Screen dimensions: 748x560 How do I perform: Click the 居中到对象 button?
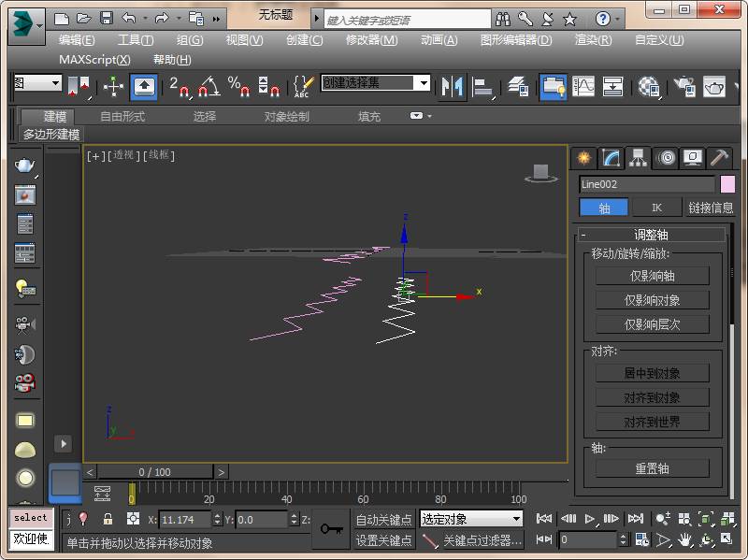pos(652,373)
